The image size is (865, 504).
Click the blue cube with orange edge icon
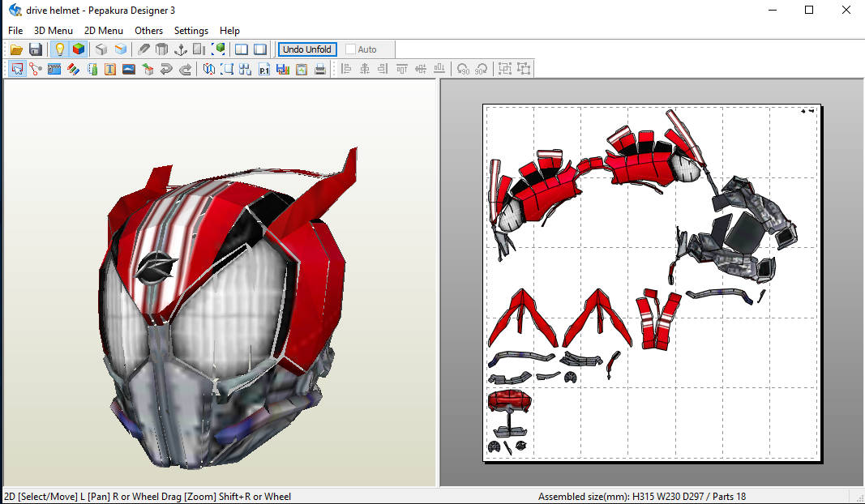pyautogui.click(x=120, y=49)
